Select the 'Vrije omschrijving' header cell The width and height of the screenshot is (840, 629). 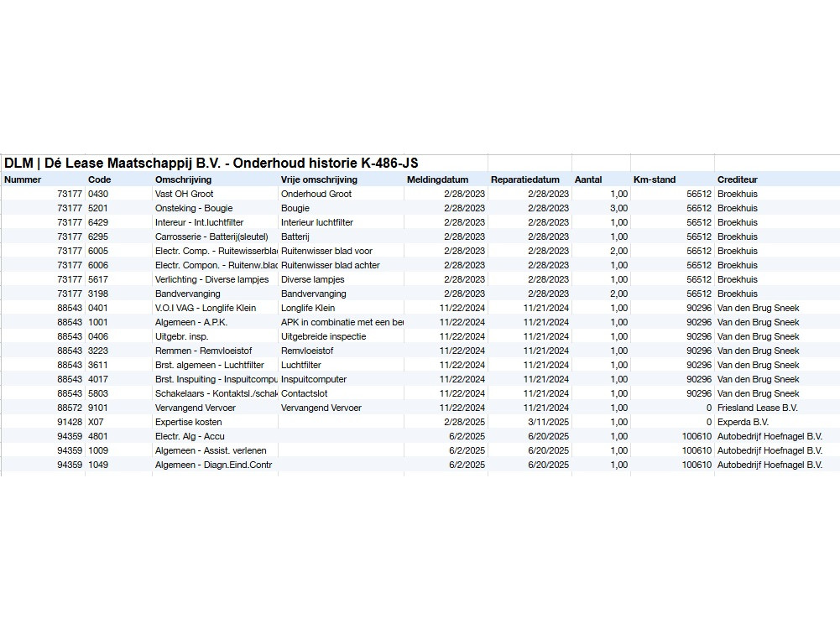(319, 179)
